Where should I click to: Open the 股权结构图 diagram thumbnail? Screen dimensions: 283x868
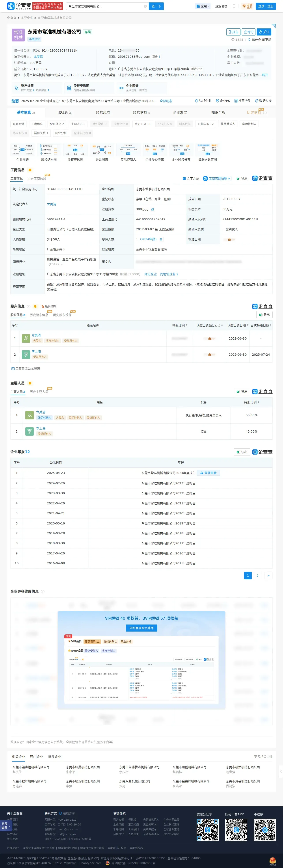click(x=49, y=152)
